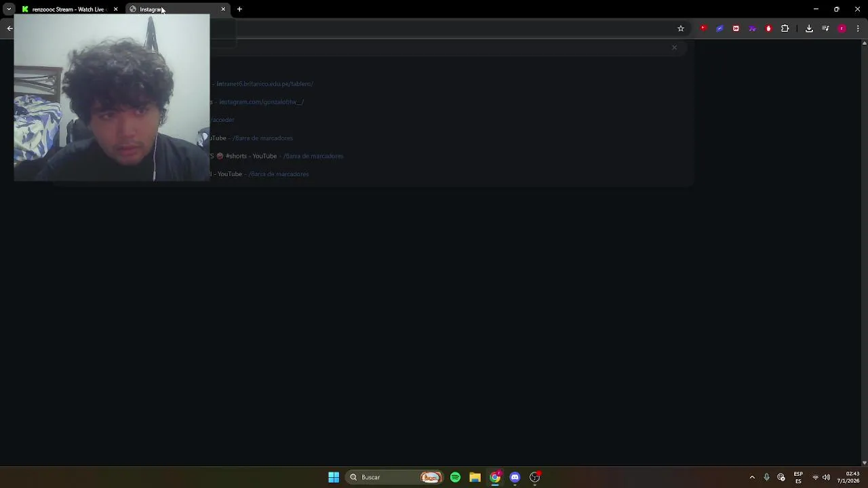The image size is (868, 488).
Task: Dismiss the suggestions panel with X
Action: coord(674,47)
